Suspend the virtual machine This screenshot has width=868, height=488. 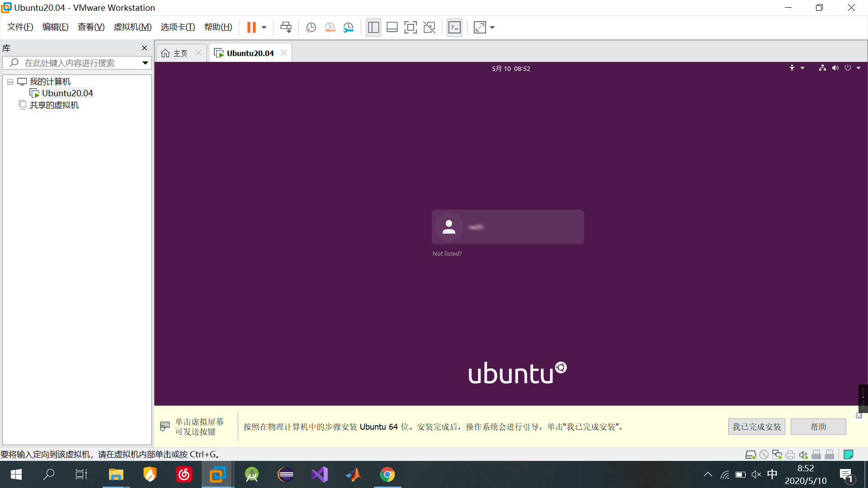tap(252, 27)
